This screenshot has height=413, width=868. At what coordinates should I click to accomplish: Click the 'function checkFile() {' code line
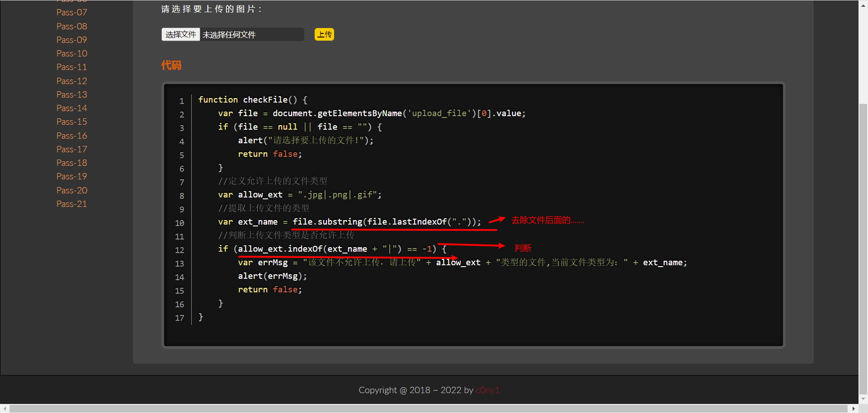click(x=253, y=100)
